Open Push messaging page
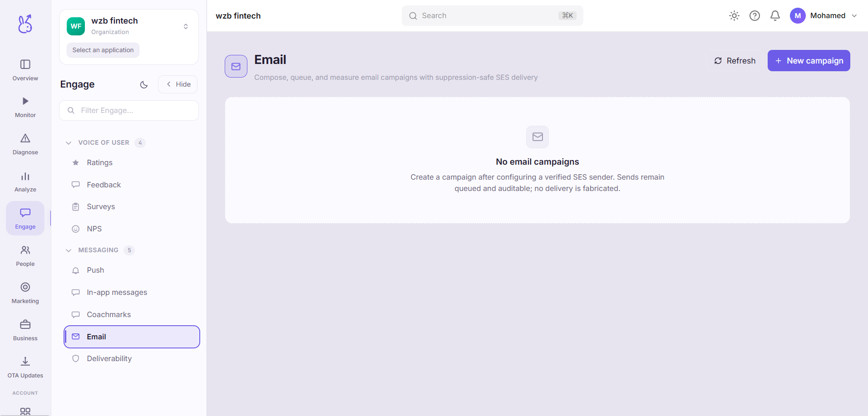Image resolution: width=868 pixels, height=416 pixels. coord(132,270)
